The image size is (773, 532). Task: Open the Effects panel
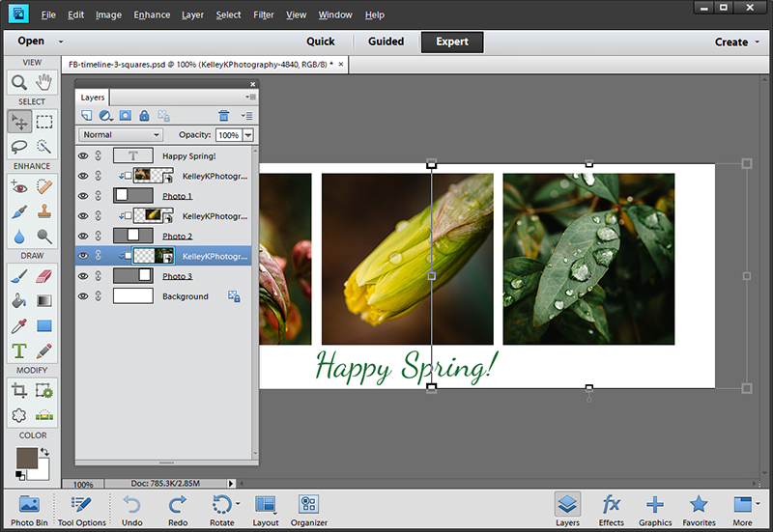[x=612, y=511]
